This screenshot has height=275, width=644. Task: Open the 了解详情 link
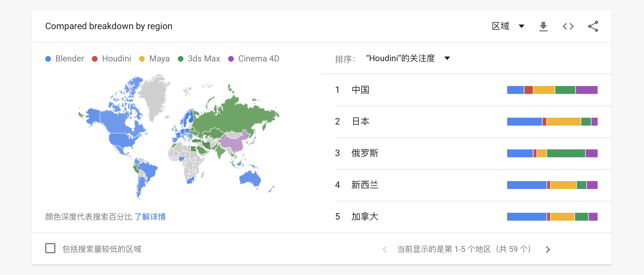pos(150,217)
